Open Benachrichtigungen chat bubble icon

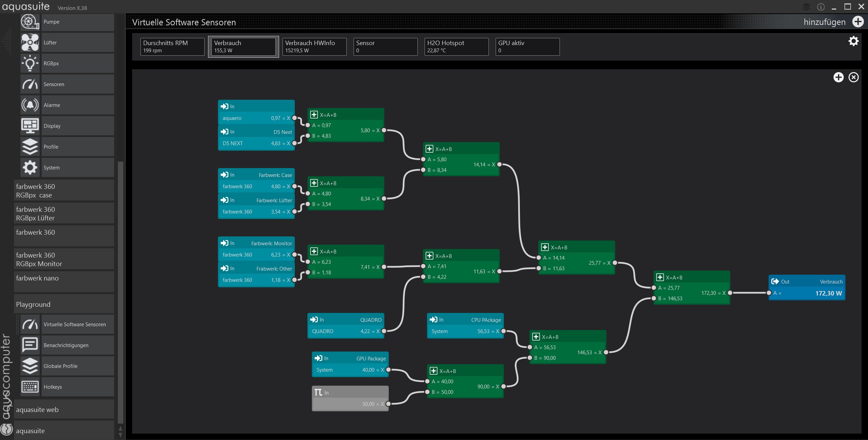(x=30, y=345)
